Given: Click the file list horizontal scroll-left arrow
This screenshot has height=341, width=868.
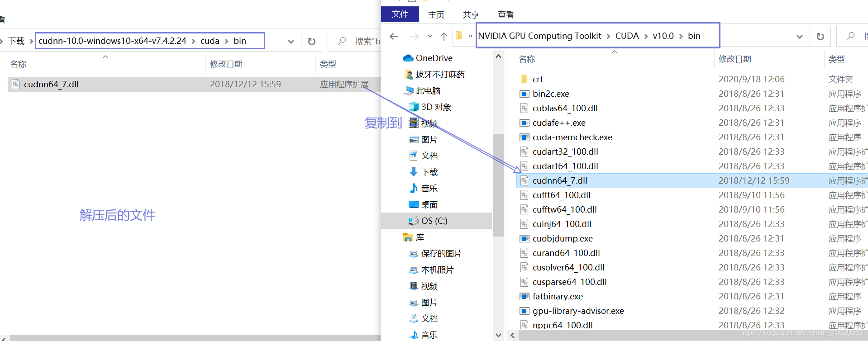Looking at the screenshot, I should 512,335.
